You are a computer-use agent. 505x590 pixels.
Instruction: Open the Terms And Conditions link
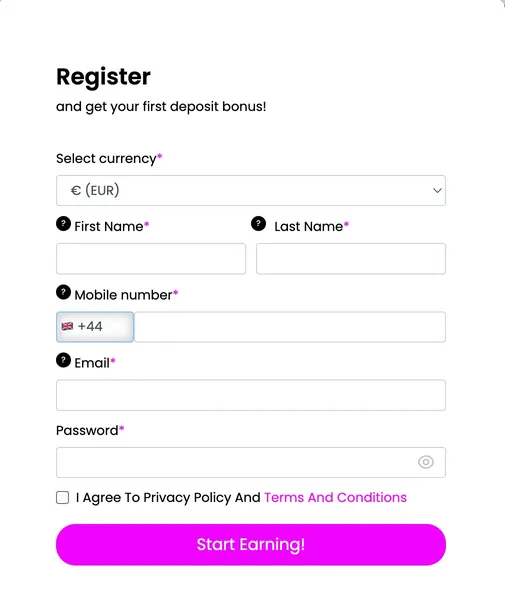pyautogui.click(x=335, y=497)
